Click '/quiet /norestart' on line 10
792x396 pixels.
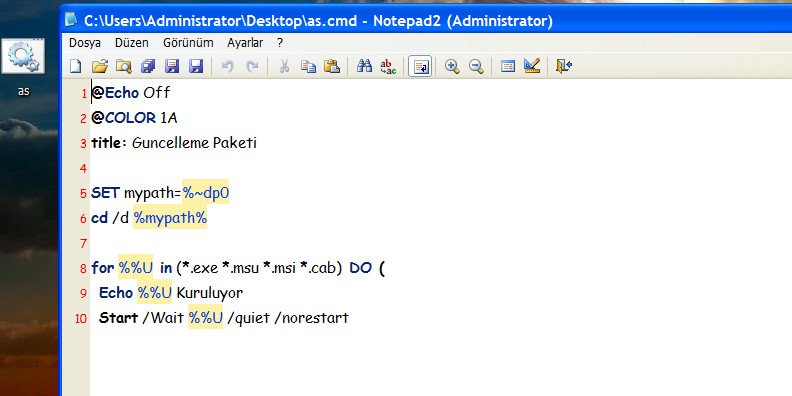coord(288,318)
